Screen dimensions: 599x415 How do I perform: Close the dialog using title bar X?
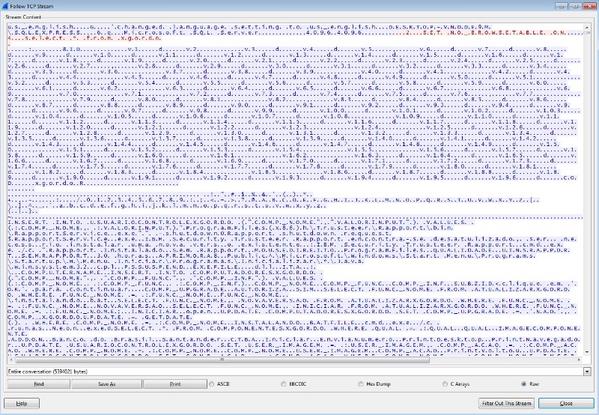(x=589, y=6)
